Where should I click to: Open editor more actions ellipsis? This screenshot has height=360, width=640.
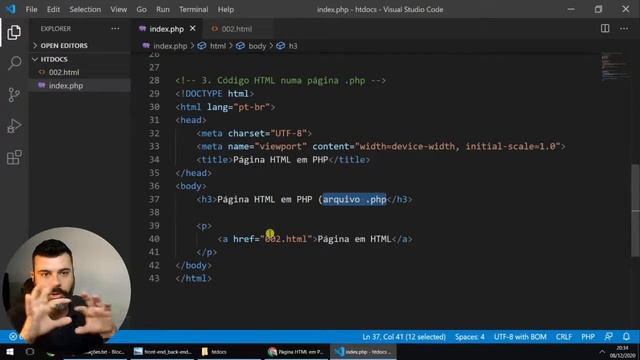(x=624, y=28)
